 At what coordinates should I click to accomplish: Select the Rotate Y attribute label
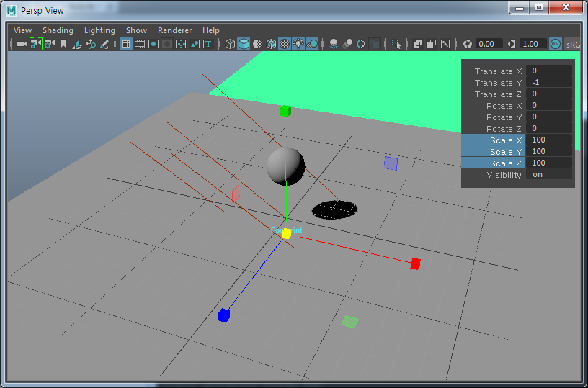[x=504, y=117]
